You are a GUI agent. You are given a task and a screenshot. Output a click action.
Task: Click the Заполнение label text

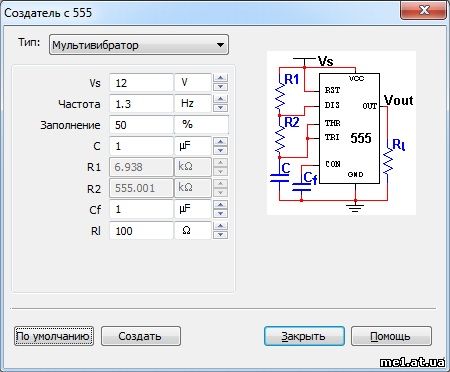(70, 125)
